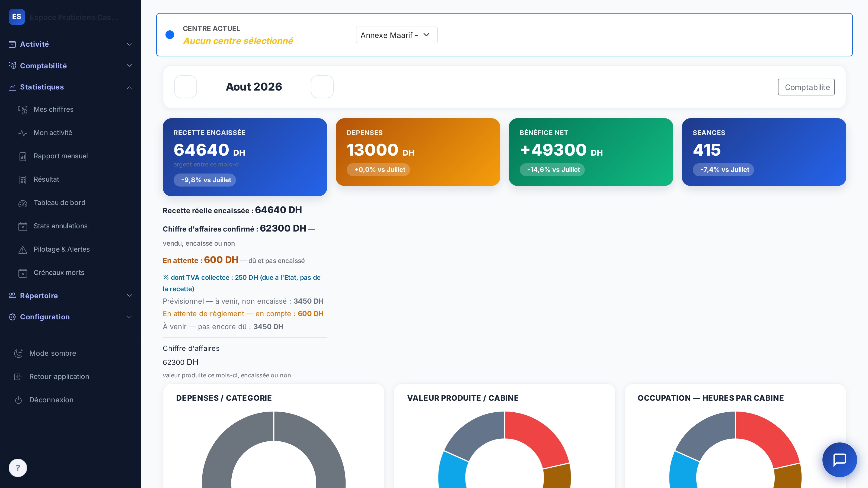
Task: Open Mes chiffres via its icon
Action: point(23,110)
